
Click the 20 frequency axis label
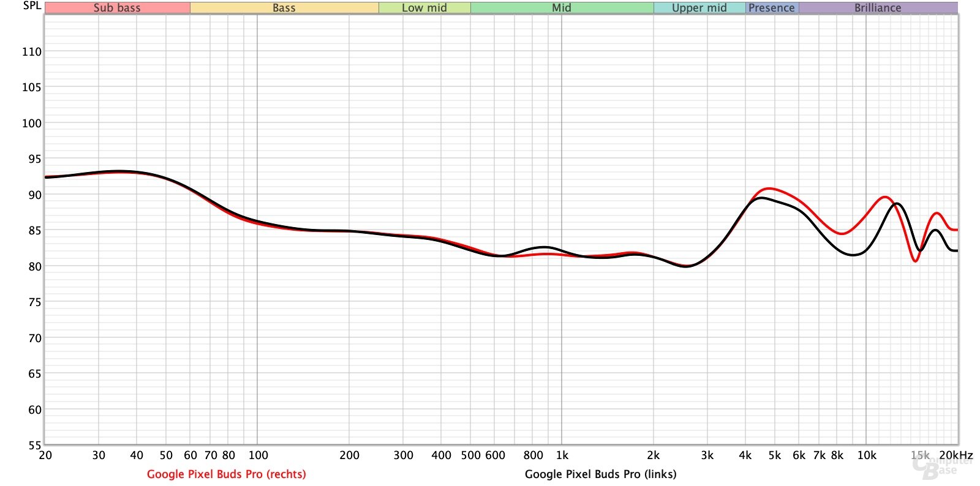tap(45, 455)
